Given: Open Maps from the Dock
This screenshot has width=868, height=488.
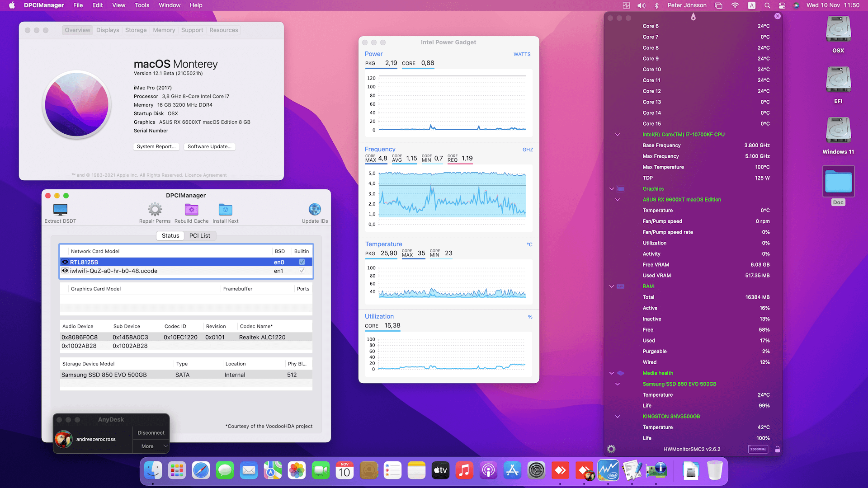Looking at the screenshot, I should coord(273,471).
